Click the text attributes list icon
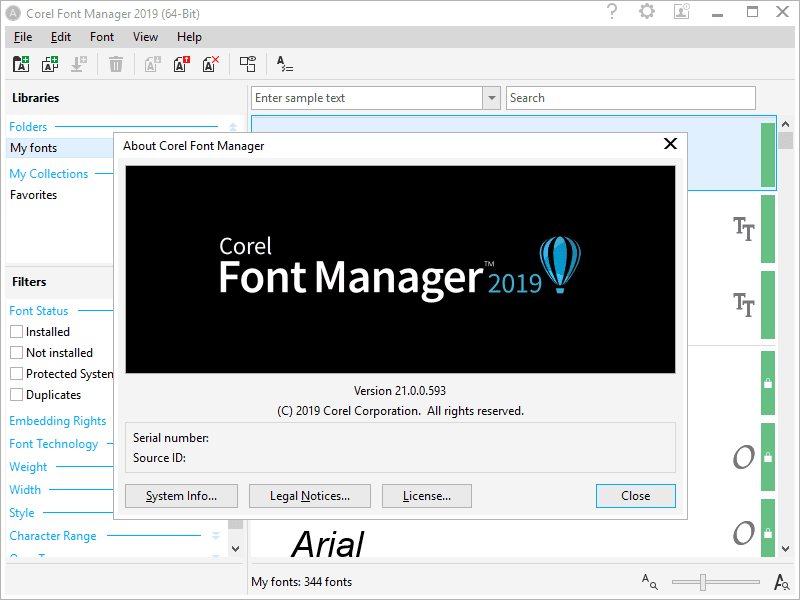Viewport: 800px width, 600px height. tap(284, 64)
